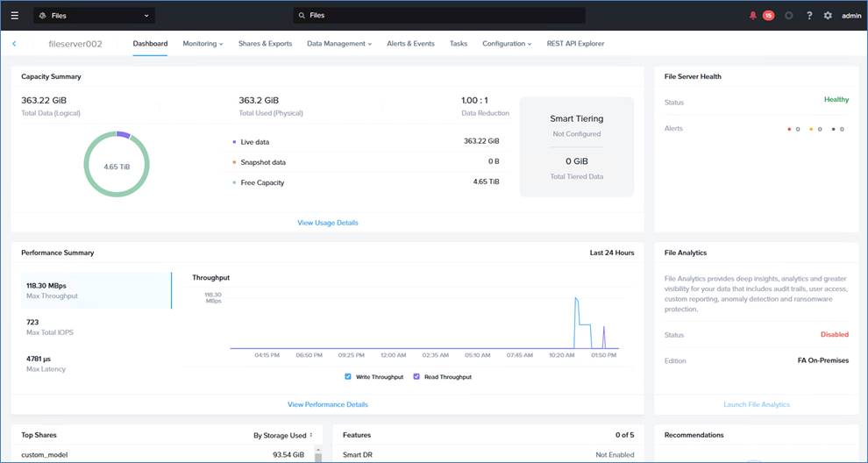Click the Smart Tiering card
Viewport: 868px width, 463px height.
pyautogui.click(x=576, y=146)
